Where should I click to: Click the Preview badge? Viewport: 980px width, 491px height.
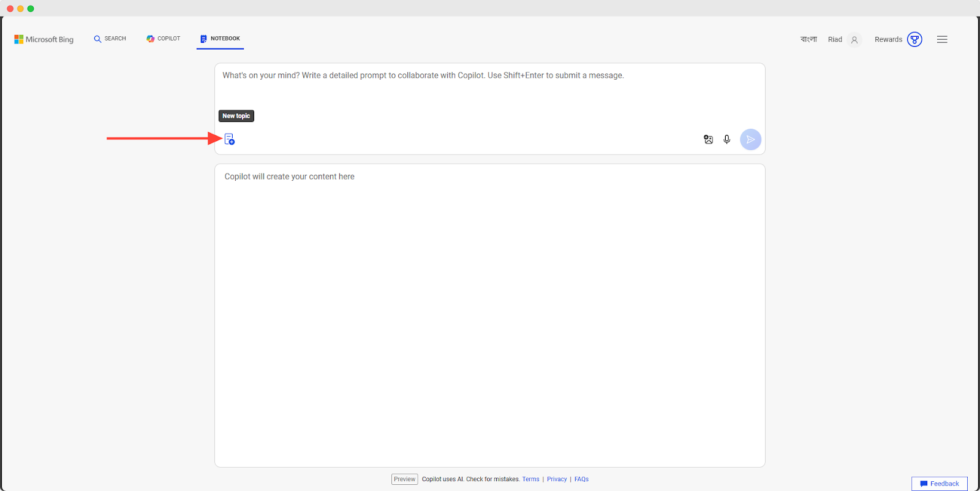[x=404, y=479]
